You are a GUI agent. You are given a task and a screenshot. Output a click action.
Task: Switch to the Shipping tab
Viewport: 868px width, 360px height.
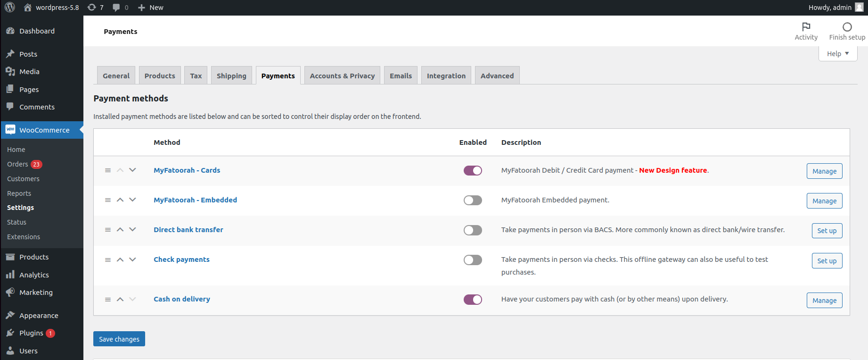[231, 75]
